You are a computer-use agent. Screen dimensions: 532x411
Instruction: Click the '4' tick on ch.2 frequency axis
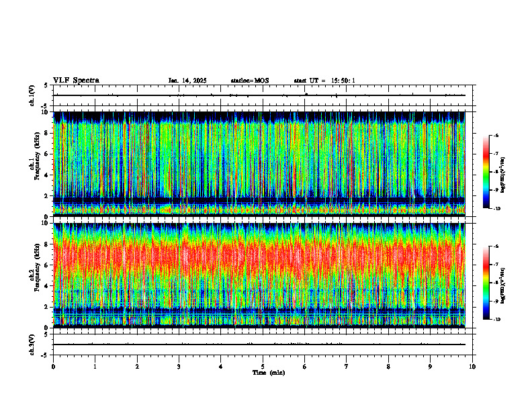click(46, 286)
